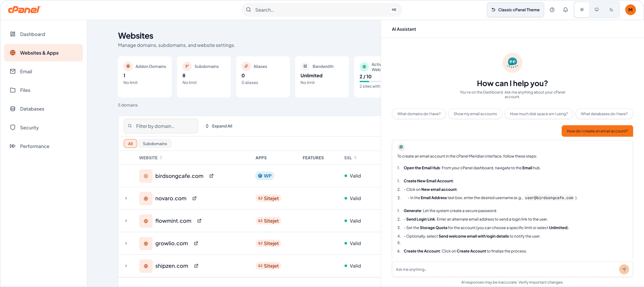Expand the growlio.com row chevron

pos(126,243)
